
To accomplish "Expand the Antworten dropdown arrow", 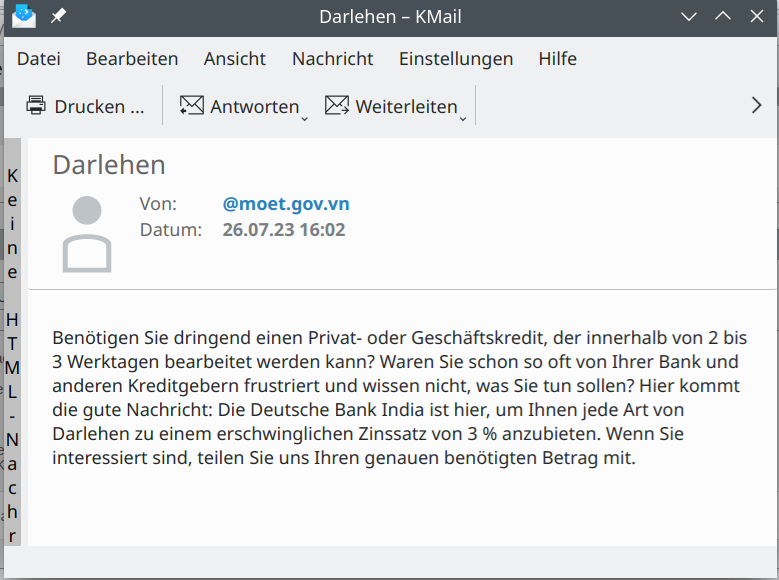I will click(304, 119).
